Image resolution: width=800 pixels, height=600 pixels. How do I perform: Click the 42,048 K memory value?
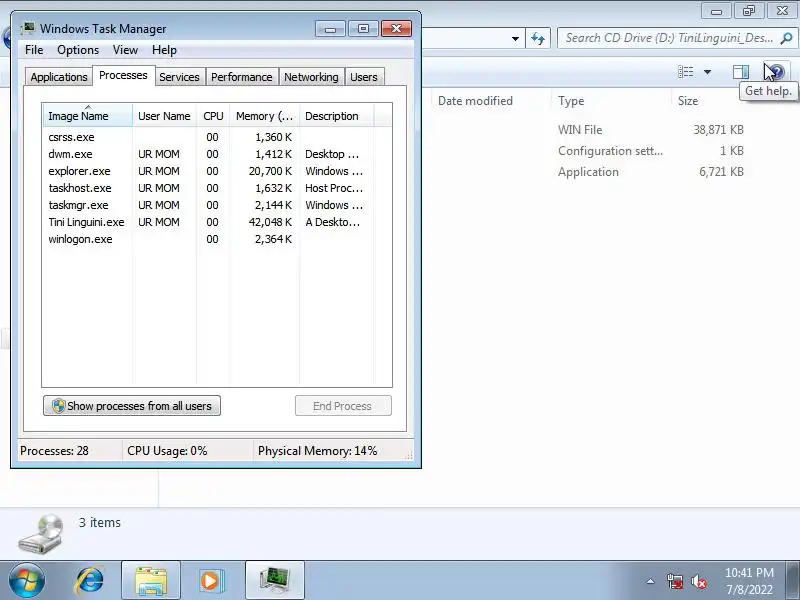tap(270, 222)
